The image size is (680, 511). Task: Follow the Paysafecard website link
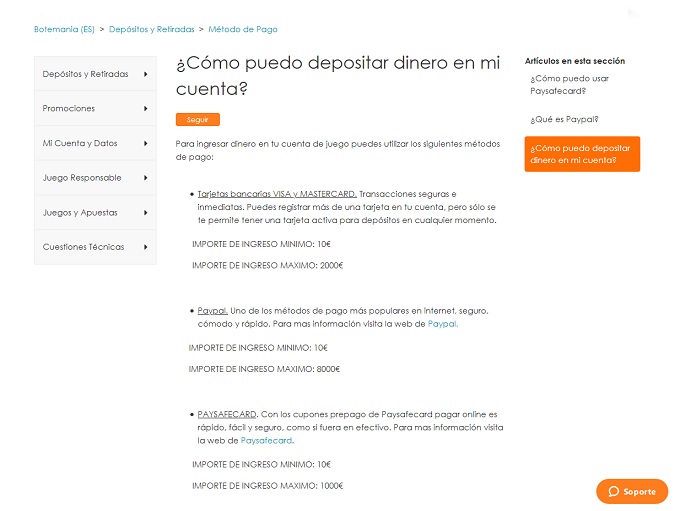[267, 440]
